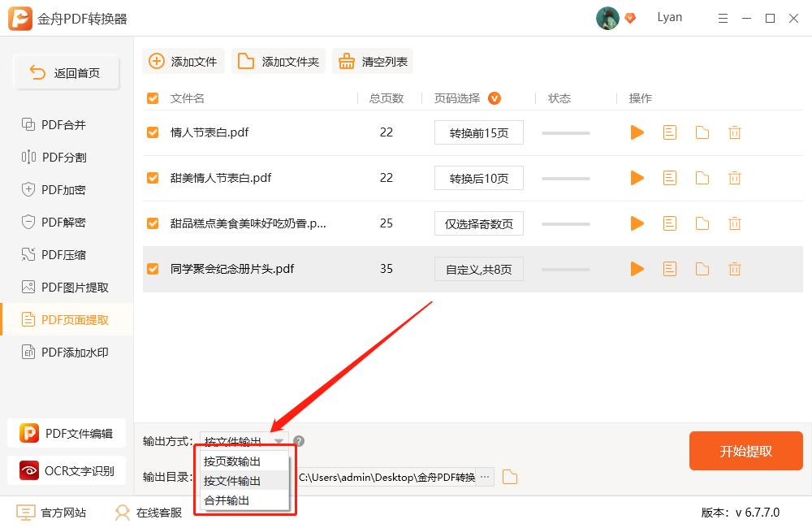Open the delete icon for 甜美情人节表白.pdf
The height and width of the screenshot is (528, 812).
734,178
